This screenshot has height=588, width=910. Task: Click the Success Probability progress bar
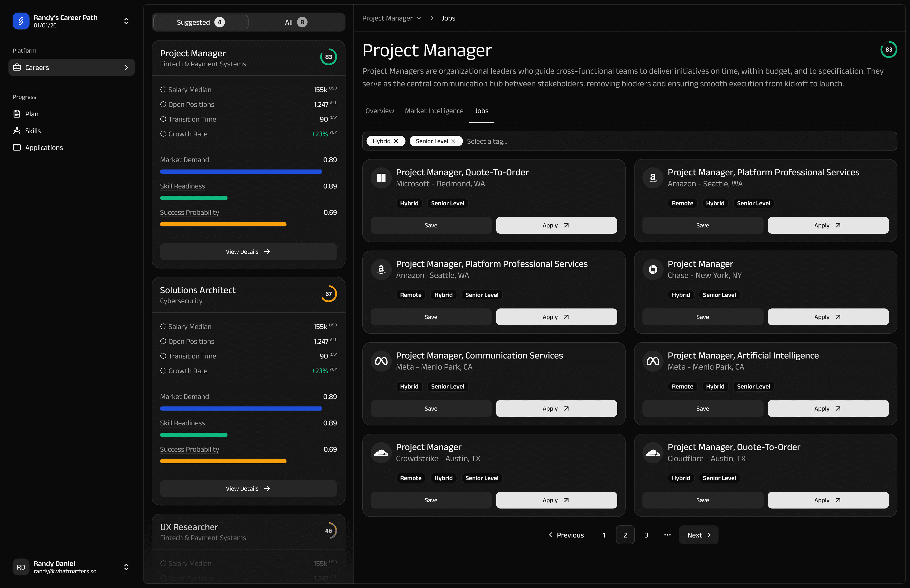223,224
